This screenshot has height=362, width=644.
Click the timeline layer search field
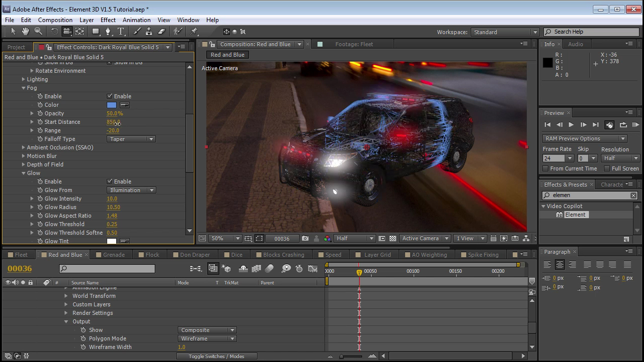107,269
